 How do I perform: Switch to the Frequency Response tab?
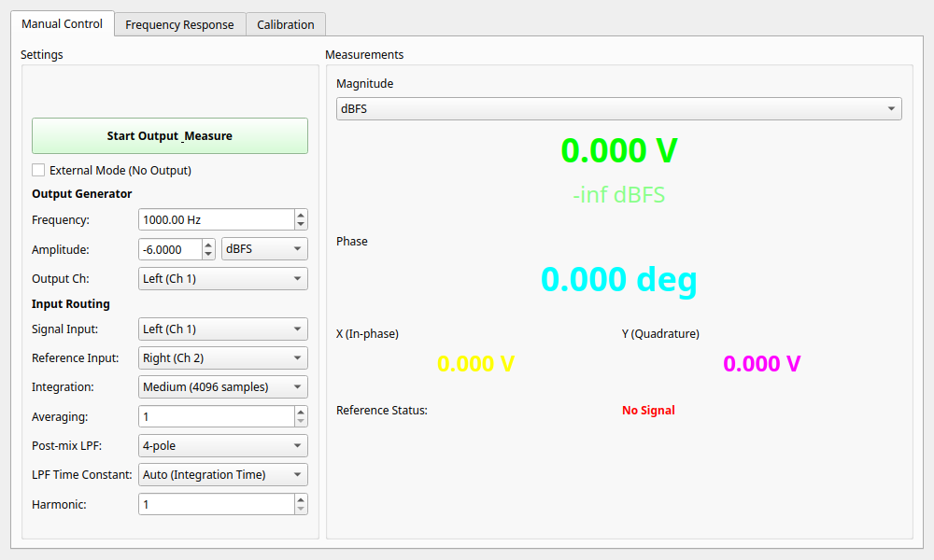pyautogui.click(x=179, y=24)
